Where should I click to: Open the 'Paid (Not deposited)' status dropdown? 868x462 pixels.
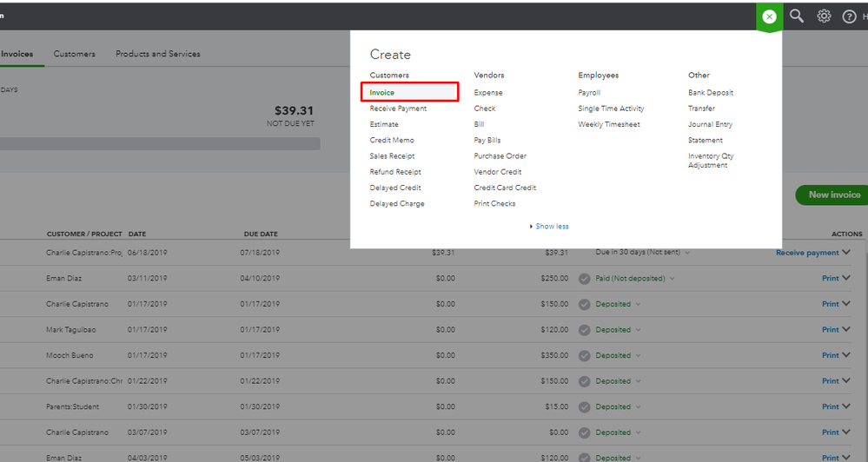[x=672, y=279]
